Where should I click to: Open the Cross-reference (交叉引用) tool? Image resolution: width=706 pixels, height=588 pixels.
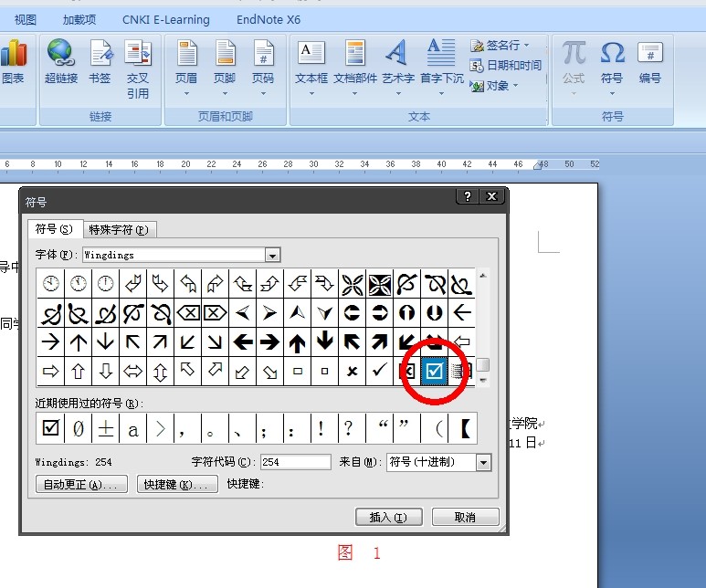click(x=138, y=54)
